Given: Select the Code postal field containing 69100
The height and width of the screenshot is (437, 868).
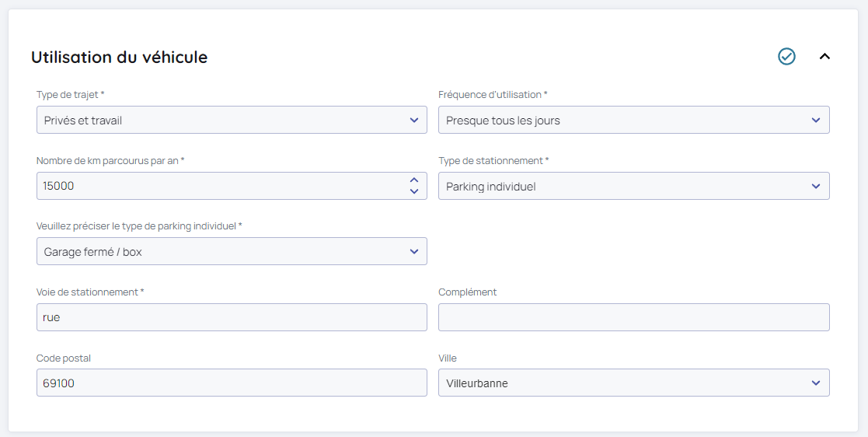Looking at the screenshot, I should click(x=231, y=383).
